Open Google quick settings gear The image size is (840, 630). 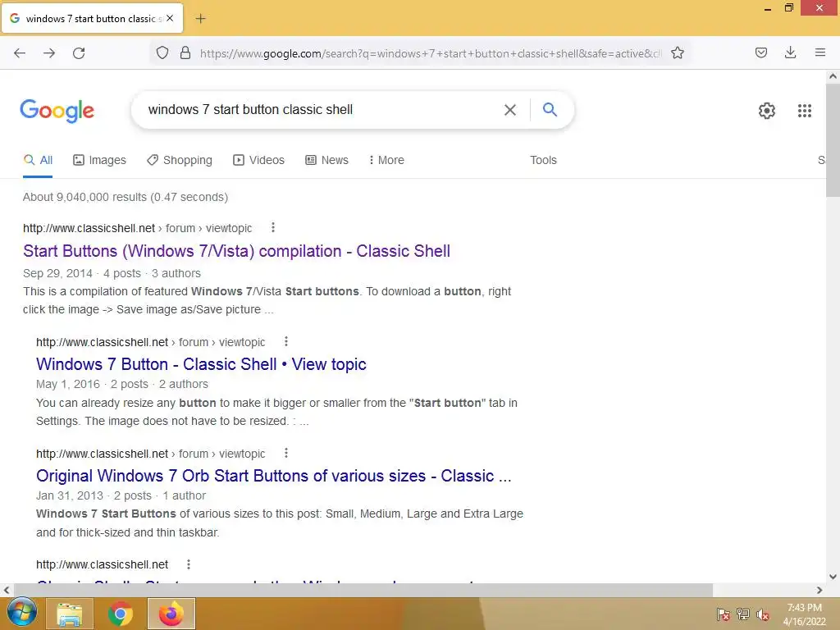click(x=767, y=111)
